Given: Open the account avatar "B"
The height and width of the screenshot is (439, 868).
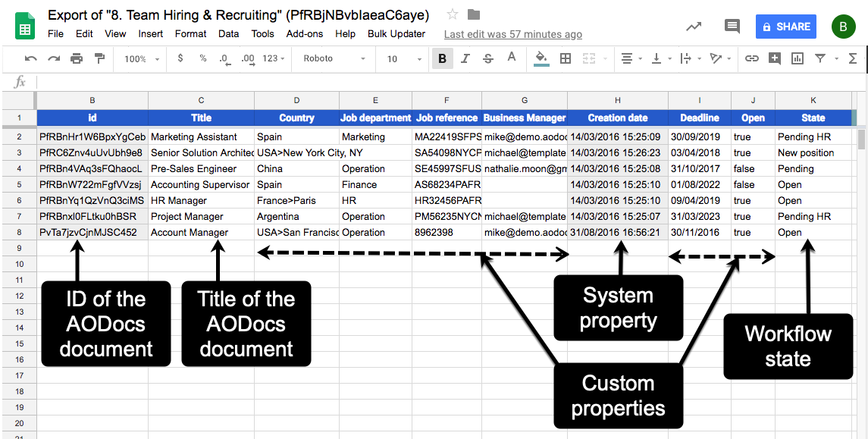Looking at the screenshot, I should [x=843, y=27].
